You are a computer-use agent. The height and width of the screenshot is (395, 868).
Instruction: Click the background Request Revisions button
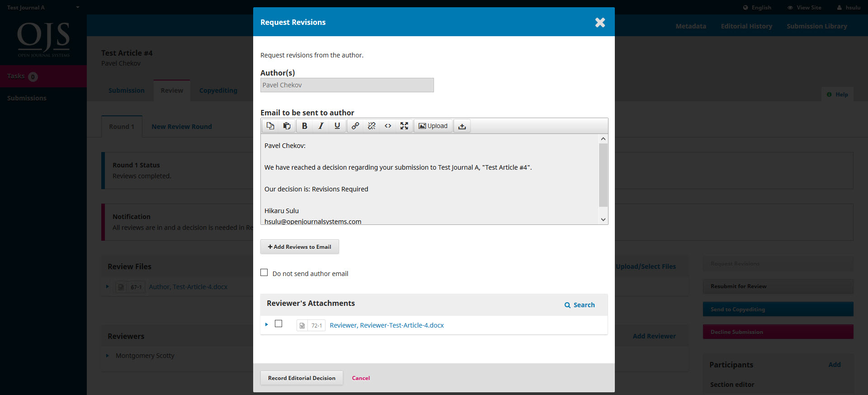click(778, 264)
